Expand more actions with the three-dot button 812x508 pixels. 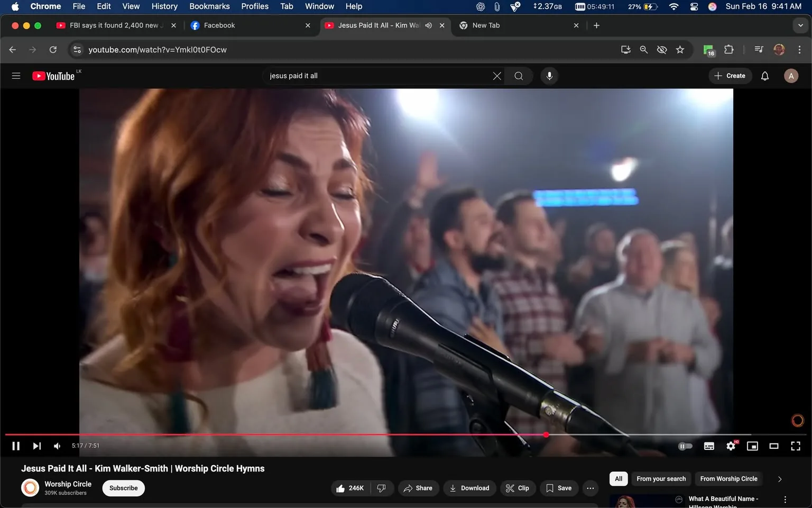[590, 488]
